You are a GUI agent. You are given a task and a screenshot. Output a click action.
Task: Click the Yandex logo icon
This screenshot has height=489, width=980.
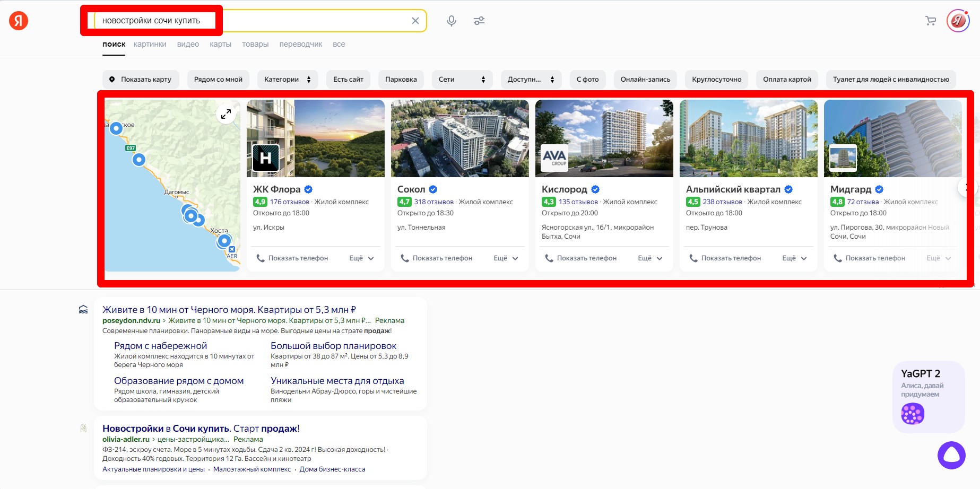[19, 21]
